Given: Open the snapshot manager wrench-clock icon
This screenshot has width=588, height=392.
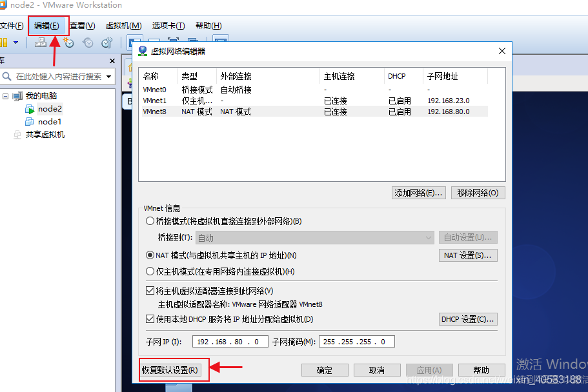Looking at the screenshot, I should (x=107, y=43).
